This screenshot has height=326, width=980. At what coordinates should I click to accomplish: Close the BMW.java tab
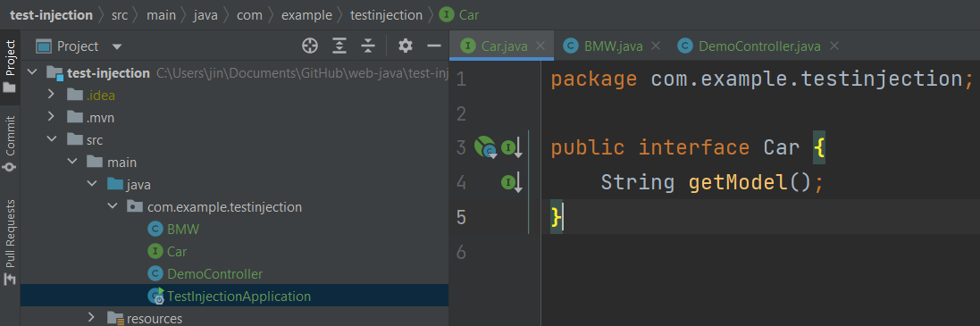pyautogui.click(x=656, y=46)
